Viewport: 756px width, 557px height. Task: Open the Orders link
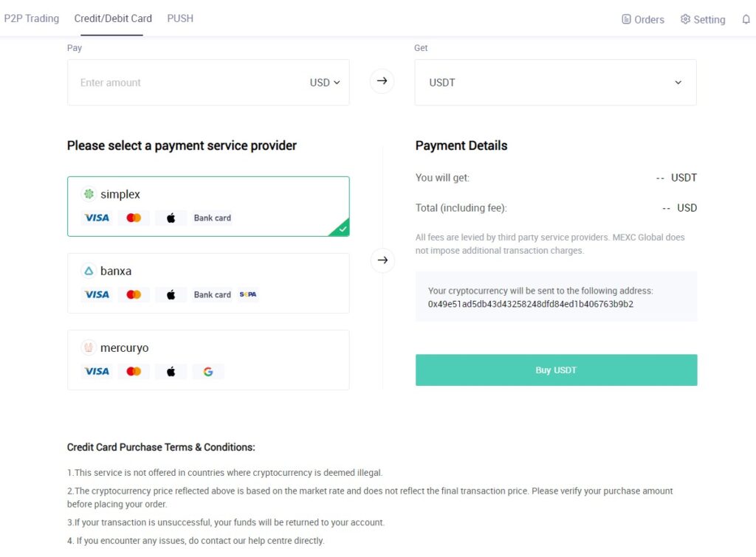pos(643,19)
